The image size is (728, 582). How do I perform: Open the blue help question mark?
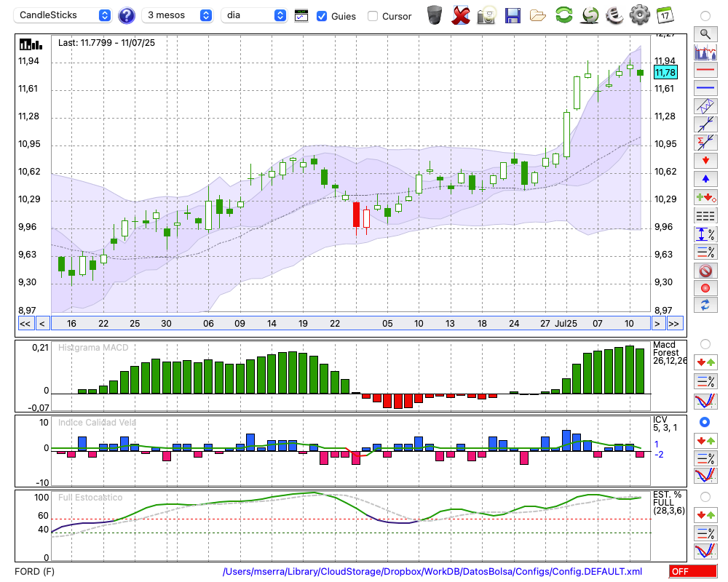(126, 15)
